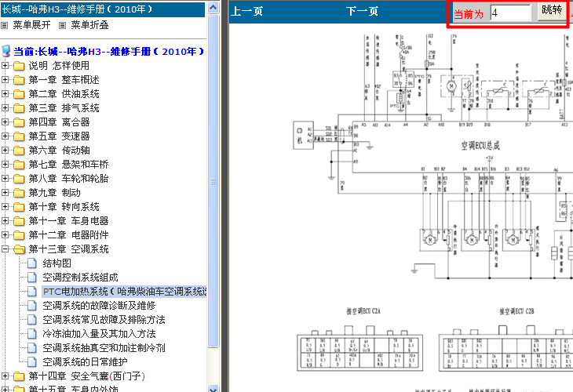Viewport: 573px width, 392px height.
Task: Click page icon of 空调系统常见故障及排除方法
Action: (x=32, y=320)
